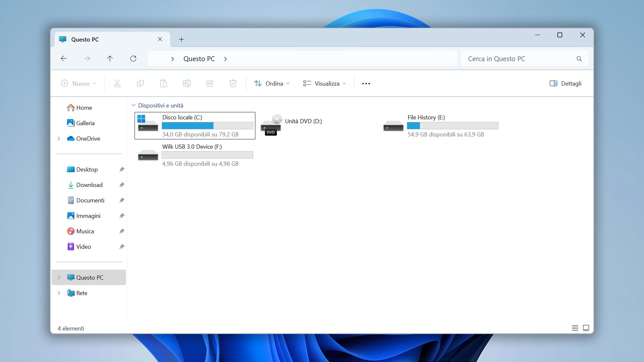
Task: Toggle the Dettagli pane
Action: [x=565, y=84]
